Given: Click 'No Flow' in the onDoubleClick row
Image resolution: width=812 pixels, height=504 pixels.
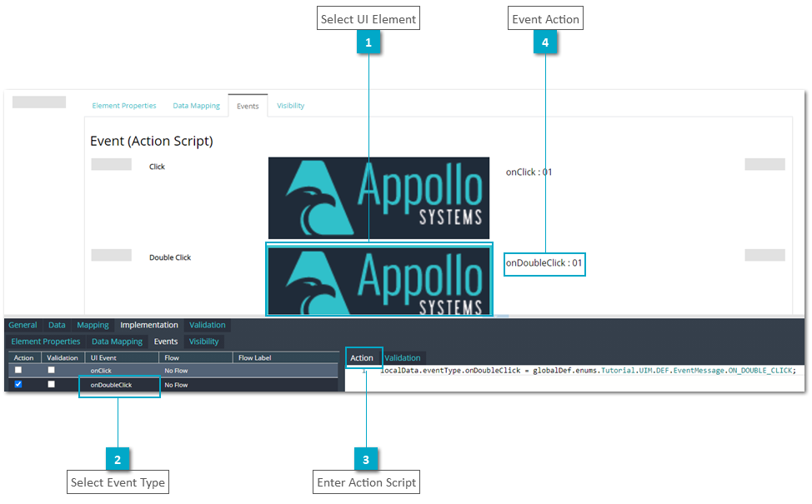Looking at the screenshot, I should [x=176, y=385].
